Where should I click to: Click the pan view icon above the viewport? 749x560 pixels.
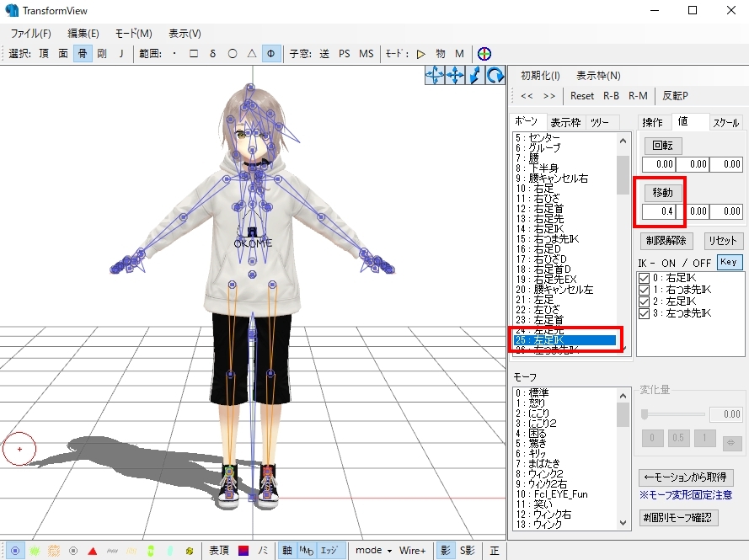click(x=454, y=75)
